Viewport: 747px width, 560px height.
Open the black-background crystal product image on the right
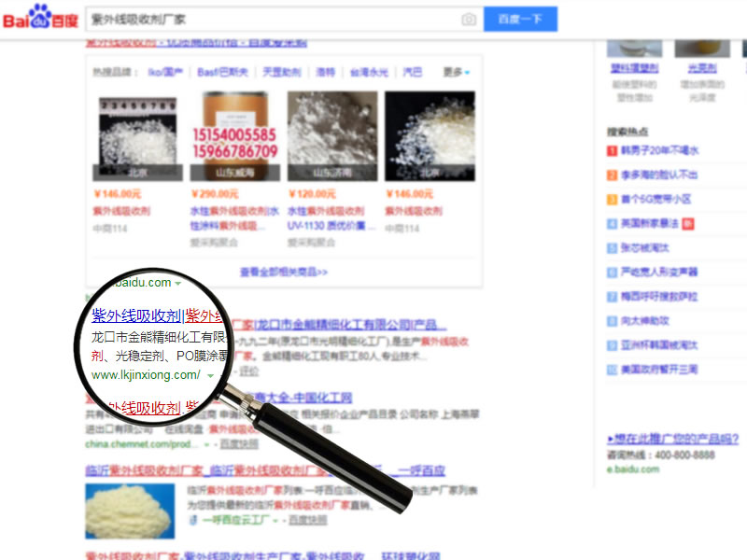point(430,136)
